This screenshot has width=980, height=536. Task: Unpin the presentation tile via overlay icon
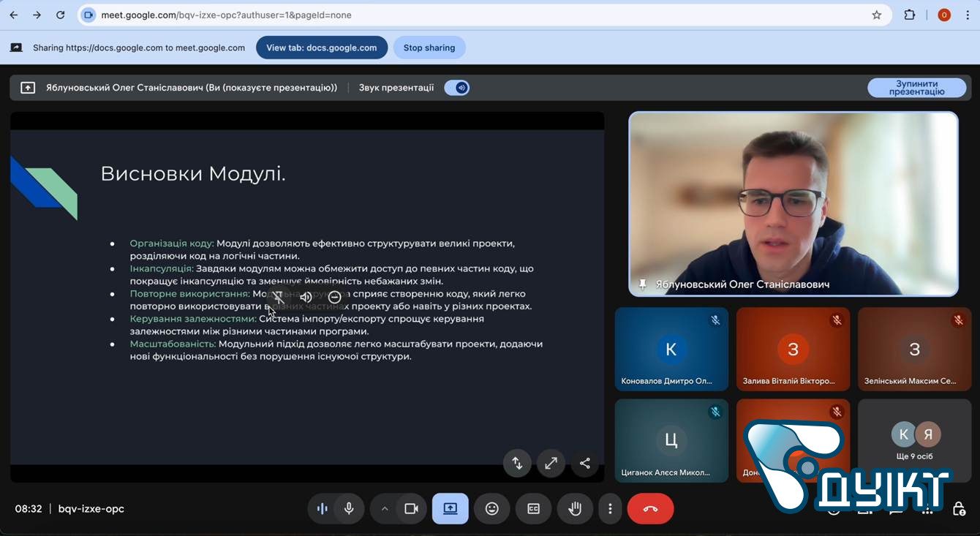[278, 297]
